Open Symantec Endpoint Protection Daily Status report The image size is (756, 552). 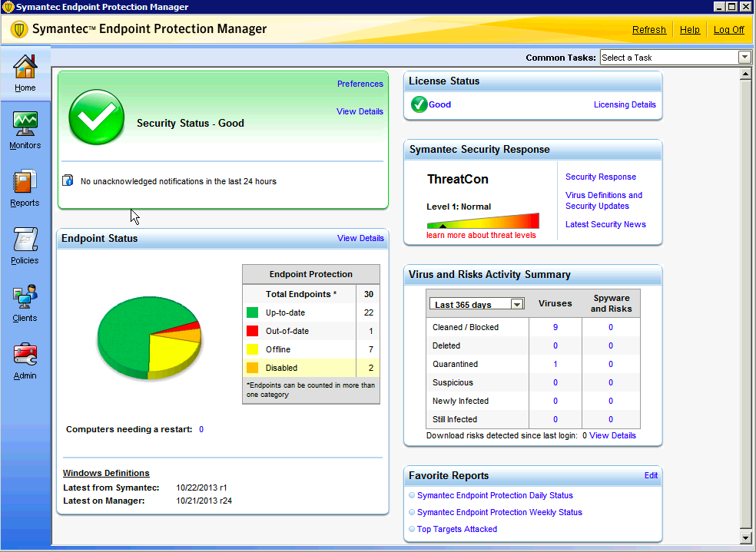pyautogui.click(x=495, y=495)
